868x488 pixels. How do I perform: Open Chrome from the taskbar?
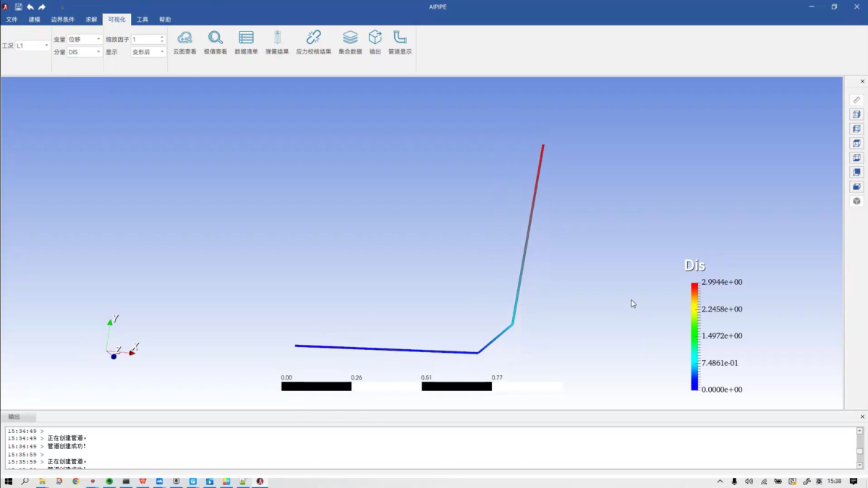click(75, 481)
